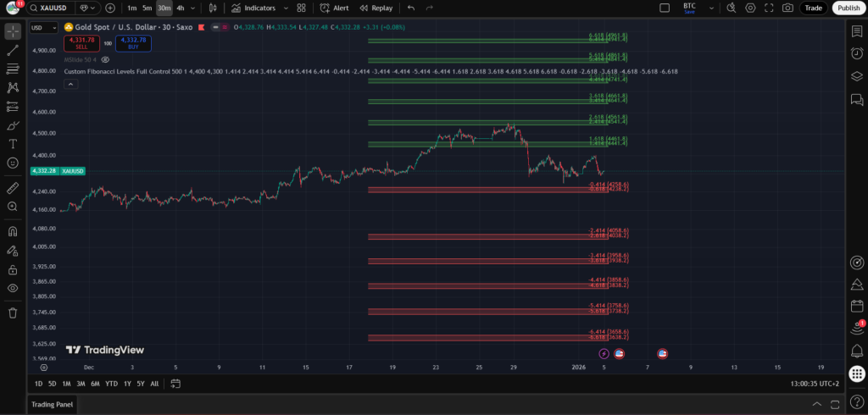
Task: Click the trash icon to remove drawings
Action: click(x=13, y=313)
